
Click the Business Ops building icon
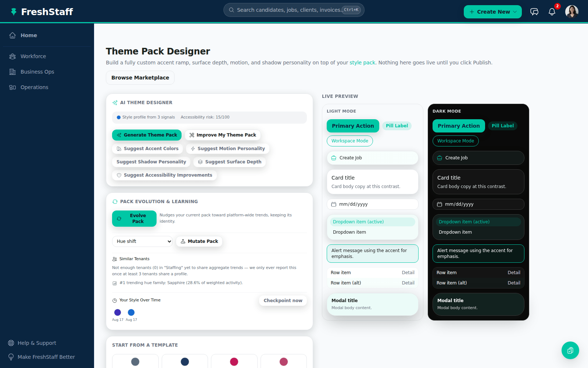[12, 72]
